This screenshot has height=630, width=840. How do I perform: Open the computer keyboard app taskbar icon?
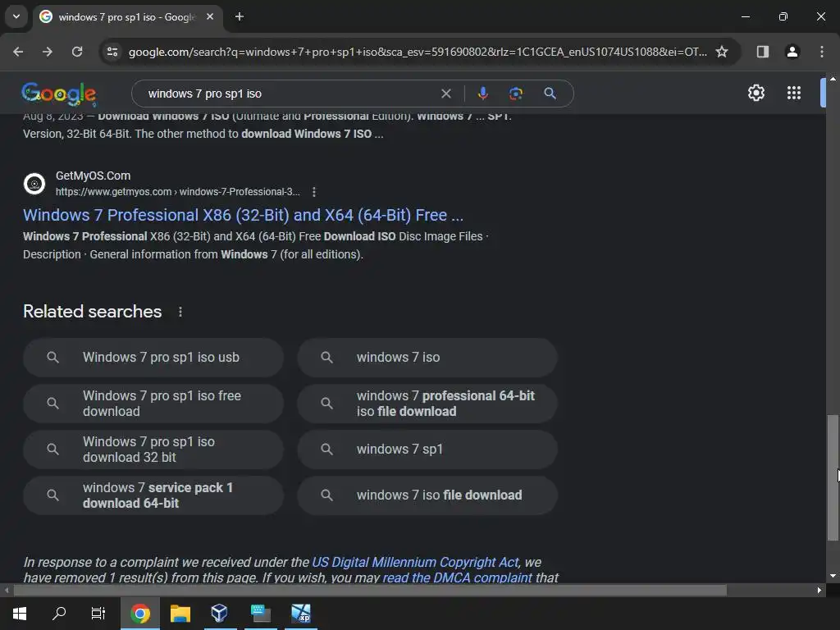coord(260,614)
